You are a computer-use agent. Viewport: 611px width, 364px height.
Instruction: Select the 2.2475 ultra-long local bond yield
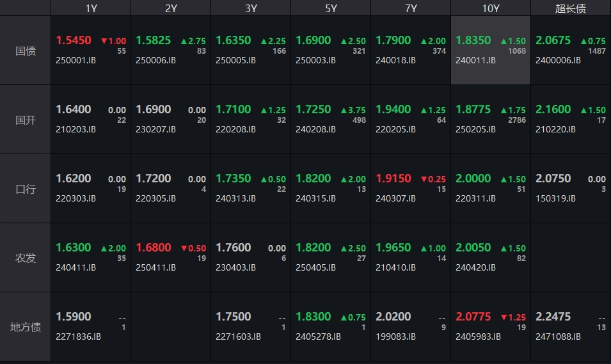(553, 317)
